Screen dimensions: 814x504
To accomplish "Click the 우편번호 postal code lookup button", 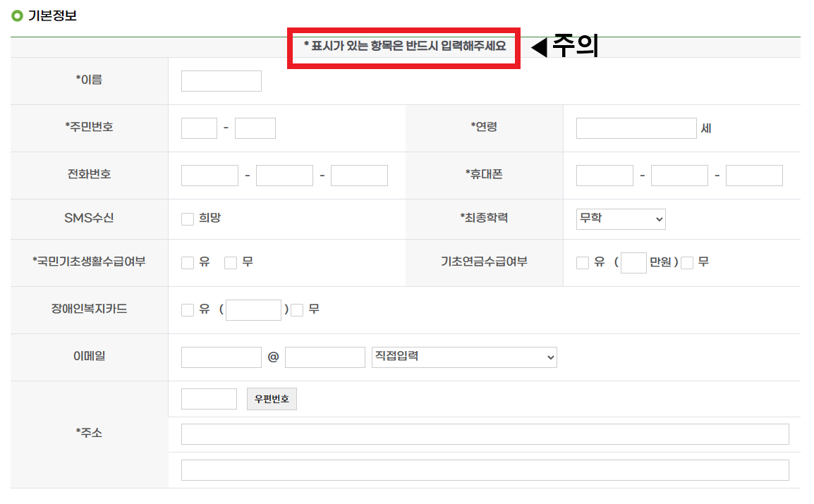I will (x=272, y=399).
